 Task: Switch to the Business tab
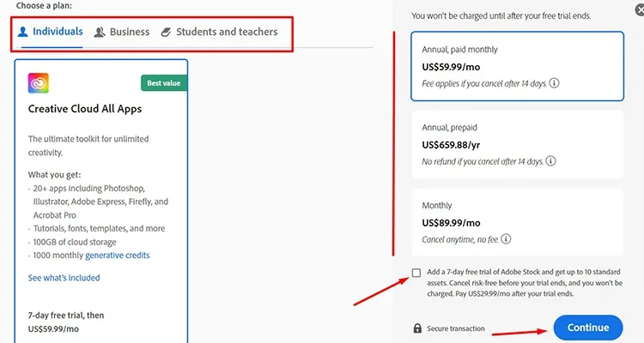click(130, 33)
